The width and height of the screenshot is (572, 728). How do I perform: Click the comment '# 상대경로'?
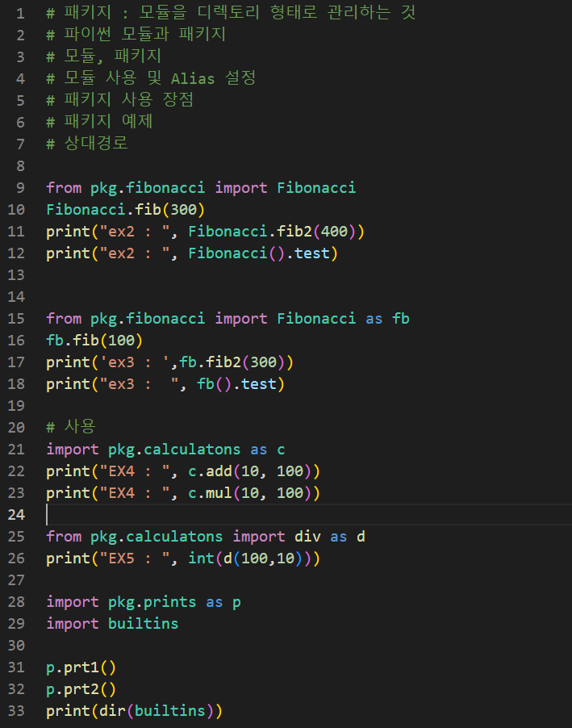(x=87, y=144)
